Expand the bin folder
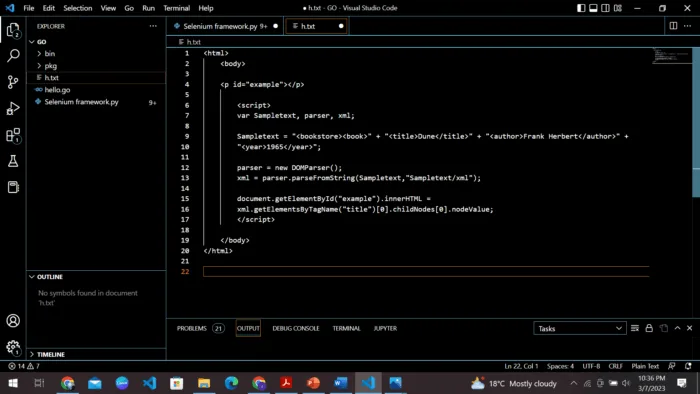 pyautogui.click(x=96, y=54)
